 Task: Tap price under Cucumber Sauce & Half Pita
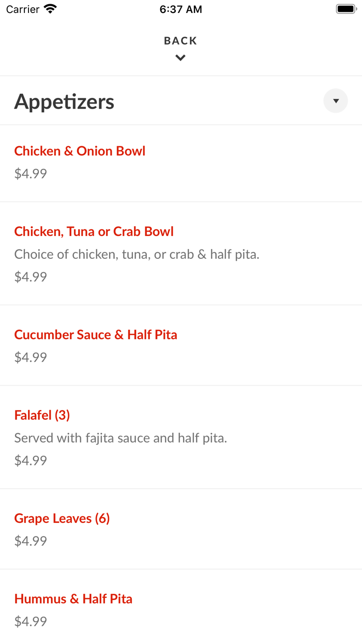[31, 357]
